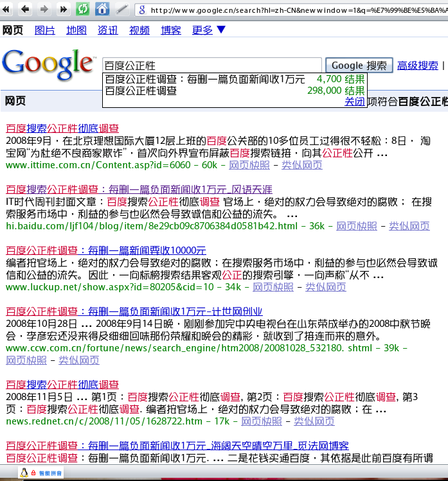This screenshot has height=481, width=448.
Task: Open 网页快照 for ittime.com.cn result
Action: (x=249, y=165)
